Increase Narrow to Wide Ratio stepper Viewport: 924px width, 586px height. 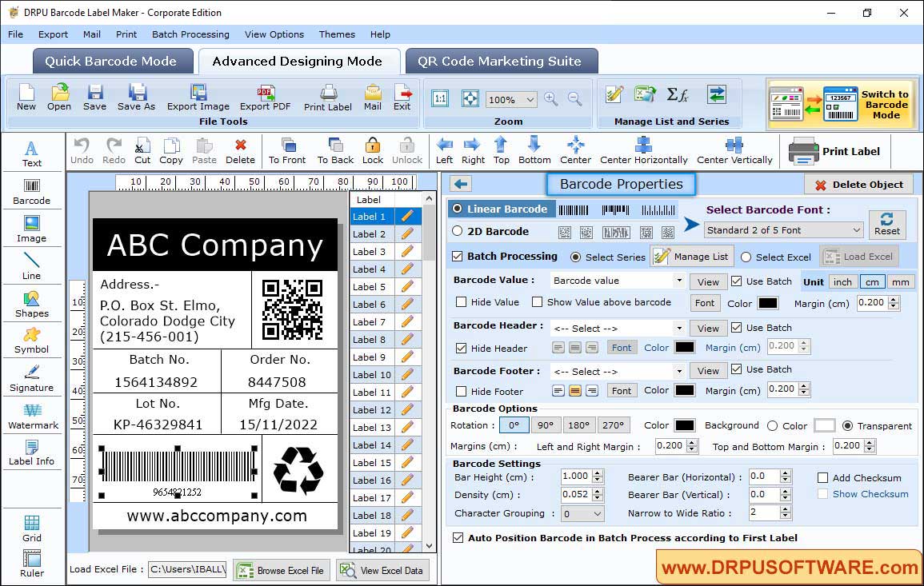click(x=785, y=509)
